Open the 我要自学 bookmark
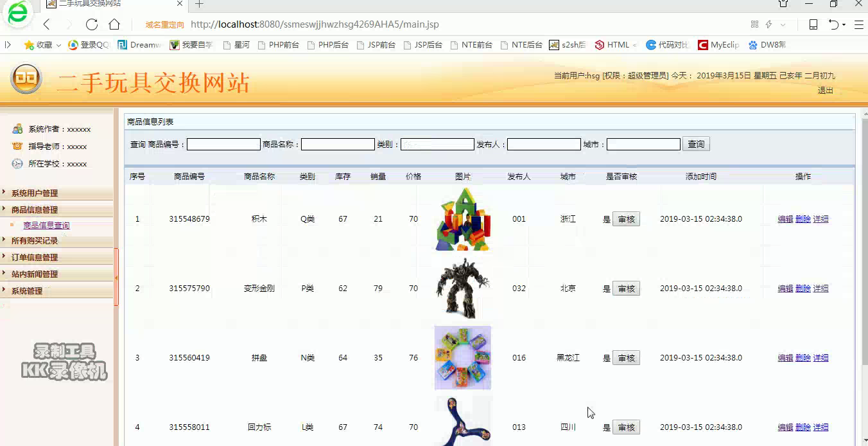Viewport: 868px width, 446px height. coord(191,45)
